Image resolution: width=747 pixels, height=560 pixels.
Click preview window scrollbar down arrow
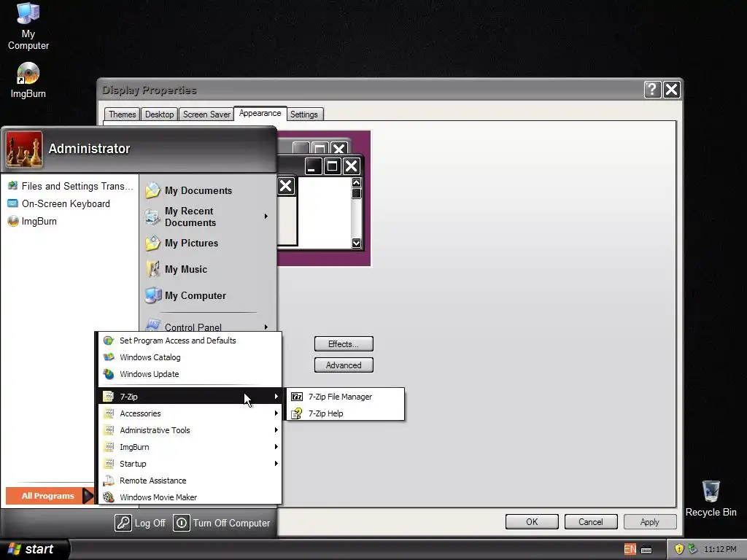click(x=356, y=244)
